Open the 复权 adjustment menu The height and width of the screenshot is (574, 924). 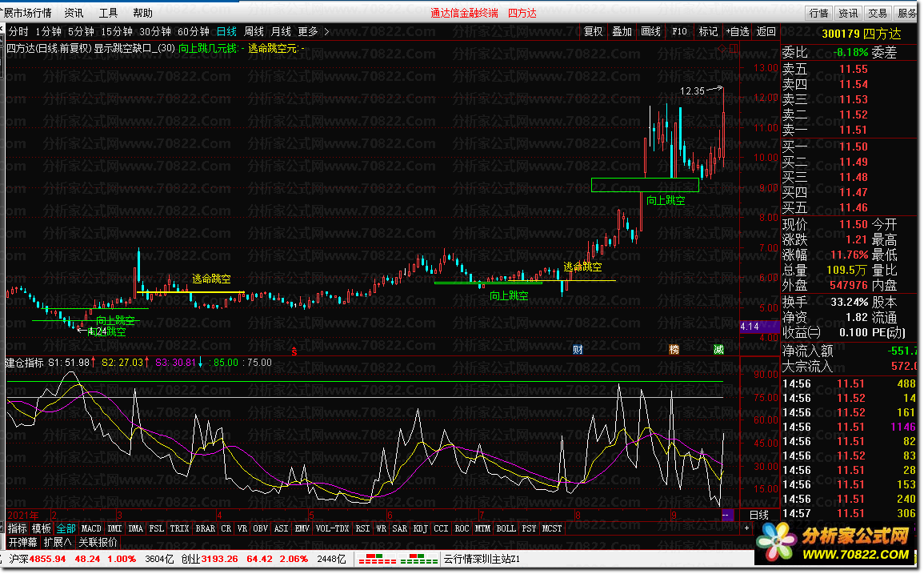click(x=594, y=32)
